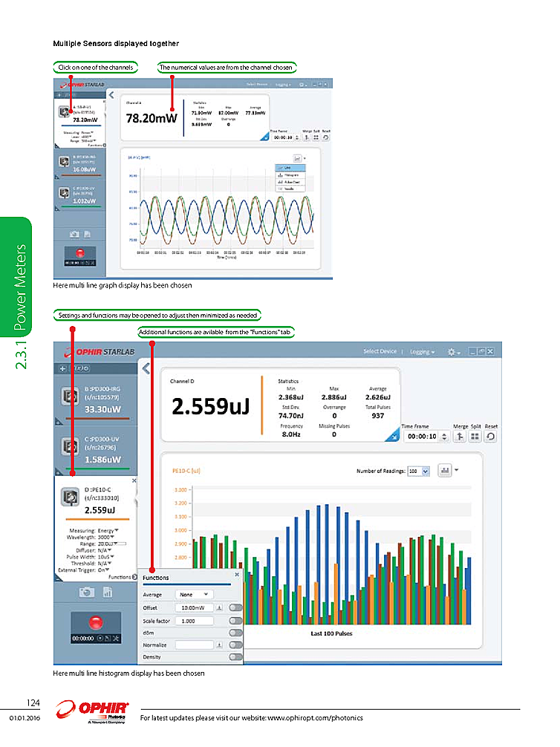
Task: Open Functions link in channel D panel
Action: tap(120, 577)
